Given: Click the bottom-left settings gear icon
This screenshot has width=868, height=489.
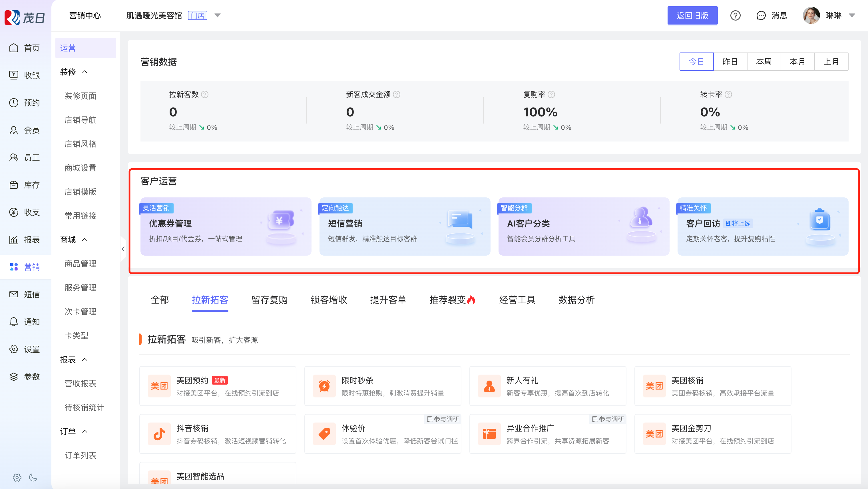Looking at the screenshot, I should click(x=17, y=477).
